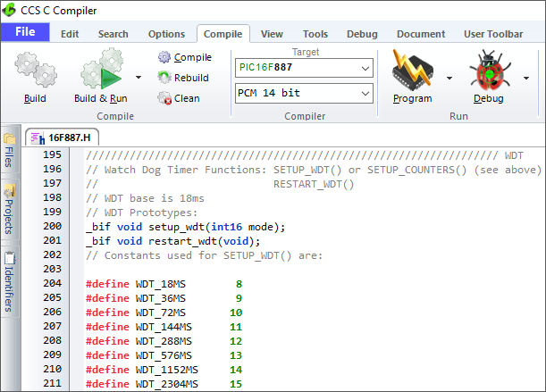Click the setup_wdt function name
Viewport: 546px width, 392px height.
(x=177, y=227)
